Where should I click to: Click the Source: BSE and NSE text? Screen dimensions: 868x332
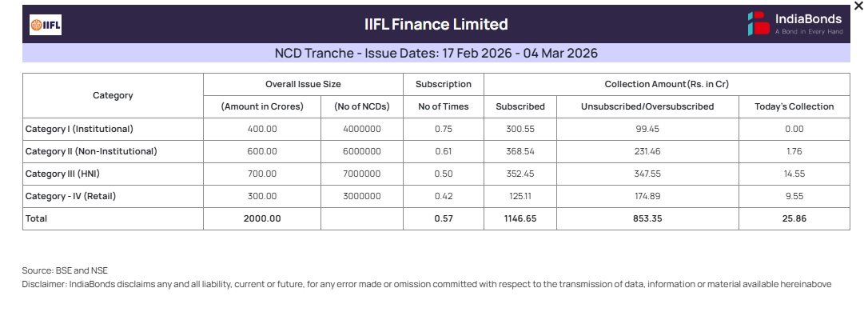(x=65, y=270)
